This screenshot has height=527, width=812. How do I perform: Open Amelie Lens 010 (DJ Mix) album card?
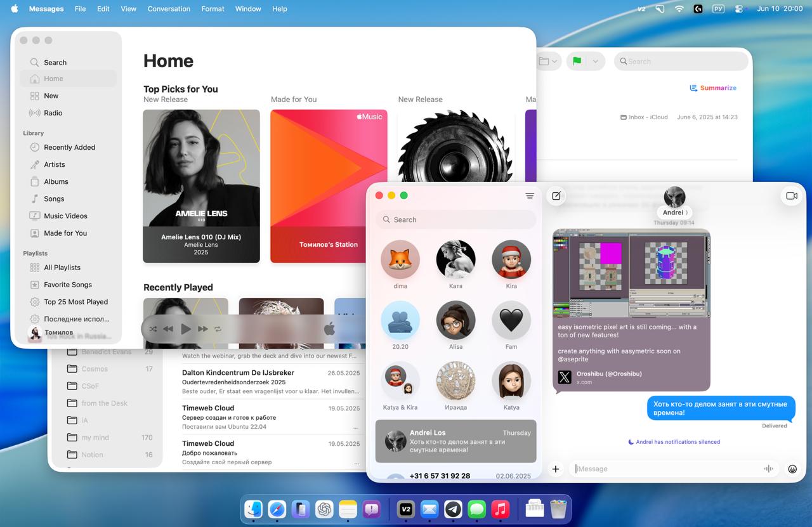coord(201,186)
